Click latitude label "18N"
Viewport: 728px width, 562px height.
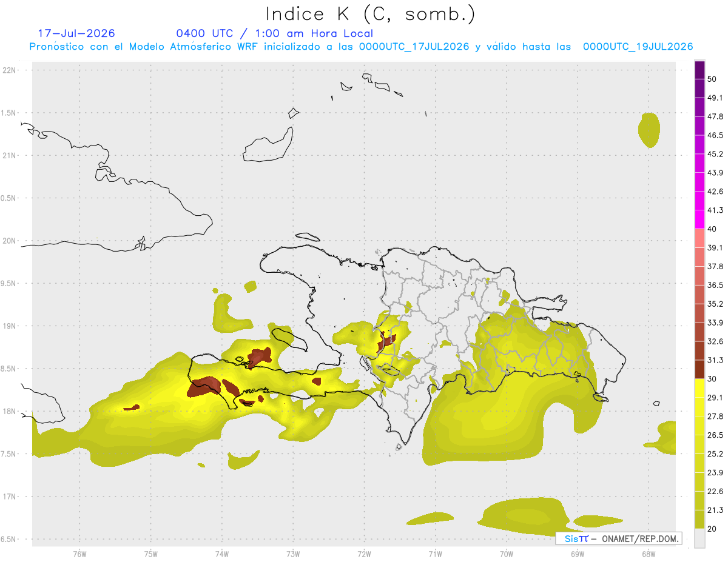[x=10, y=411]
